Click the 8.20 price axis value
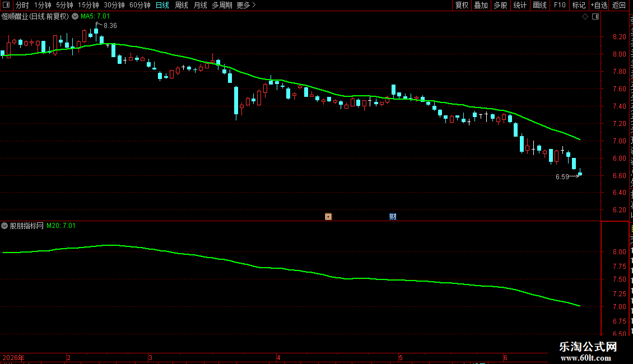 pos(619,37)
